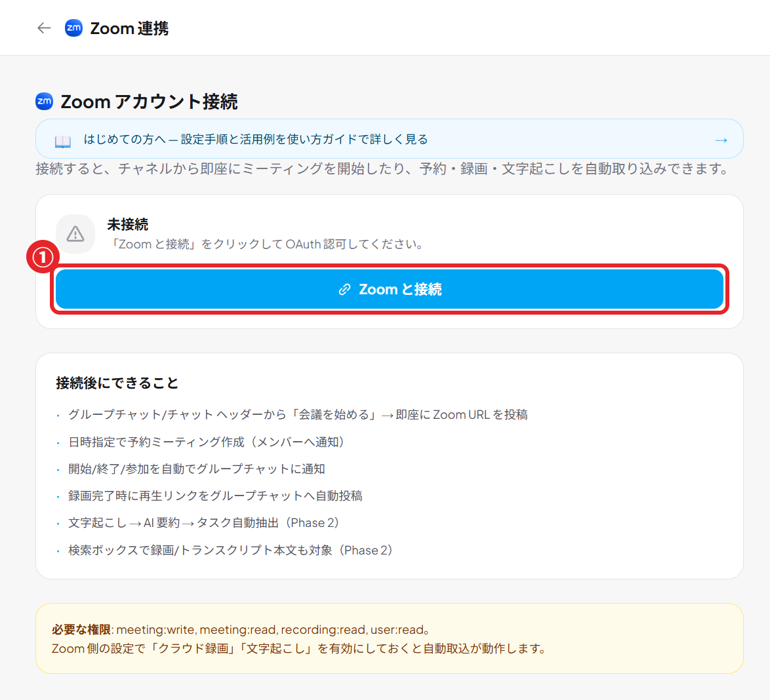Click the 接続すると、チャネルから description text
The height and width of the screenshot is (700, 770).
(384, 169)
